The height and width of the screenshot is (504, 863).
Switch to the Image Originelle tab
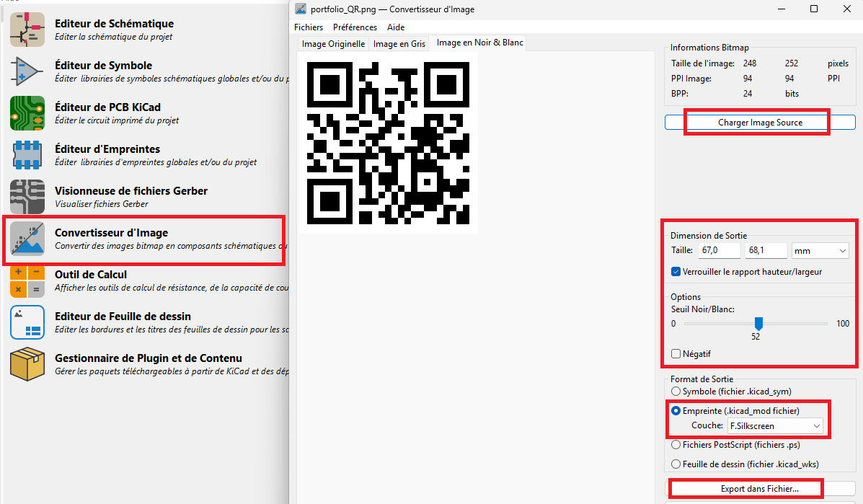click(334, 43)
